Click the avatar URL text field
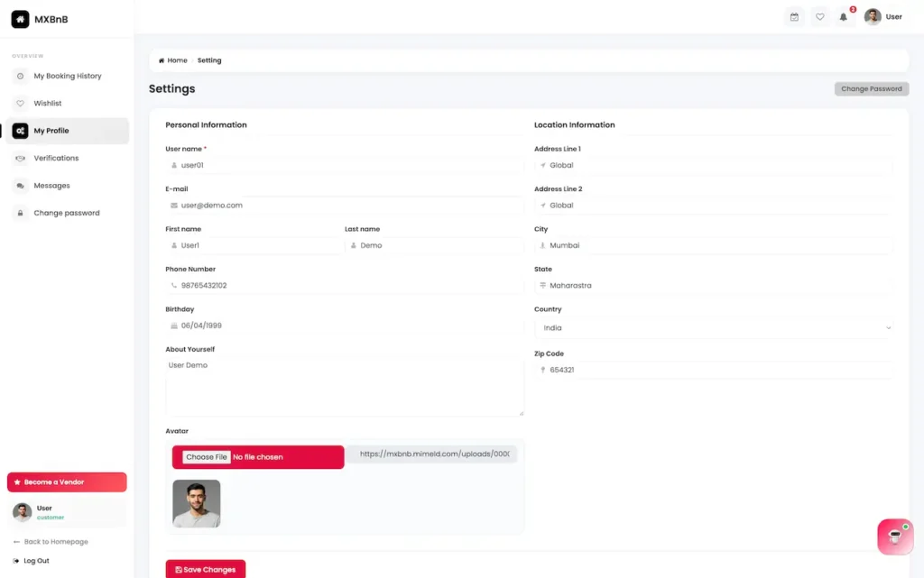Image resolution: width=924 pixels, height=578 pixels. tap(431, 454)
